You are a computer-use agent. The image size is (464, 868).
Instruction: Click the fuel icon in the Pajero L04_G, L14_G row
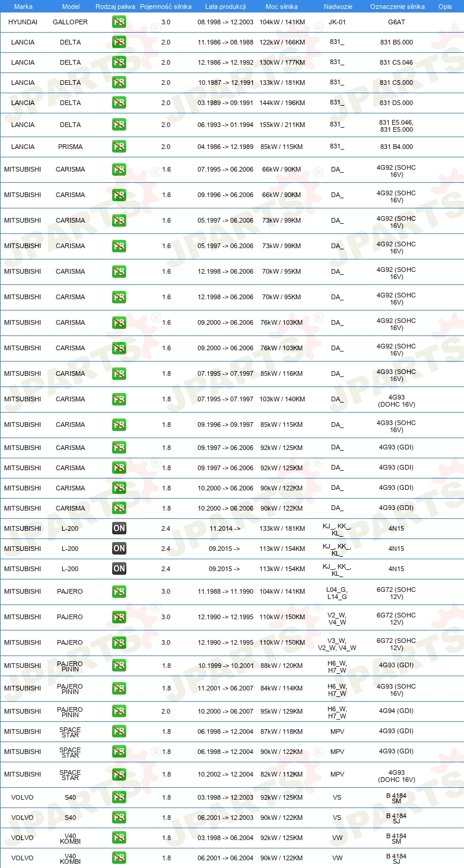119,591
